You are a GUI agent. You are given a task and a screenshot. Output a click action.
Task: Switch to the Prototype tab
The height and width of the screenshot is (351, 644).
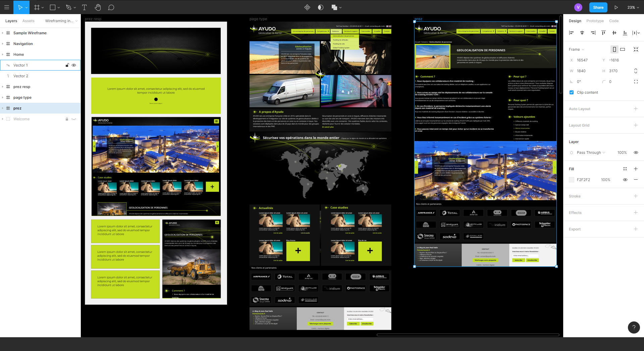pos(595,21)
